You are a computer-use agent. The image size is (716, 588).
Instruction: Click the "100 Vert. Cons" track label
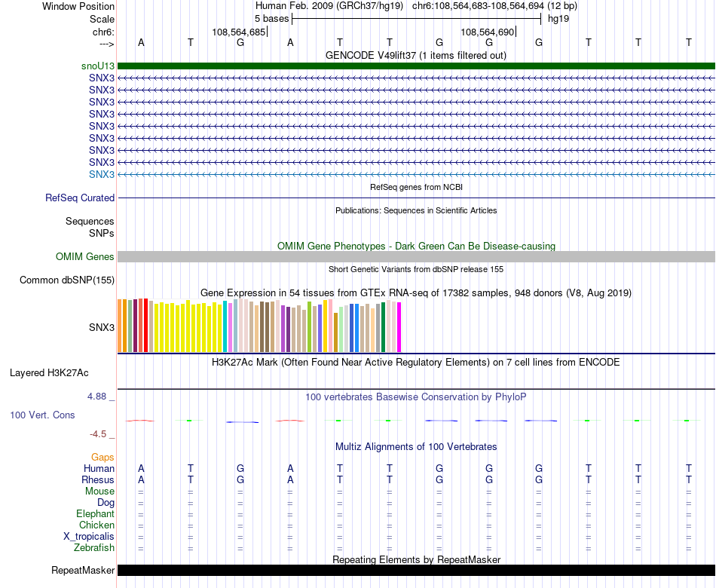(42, 415)
